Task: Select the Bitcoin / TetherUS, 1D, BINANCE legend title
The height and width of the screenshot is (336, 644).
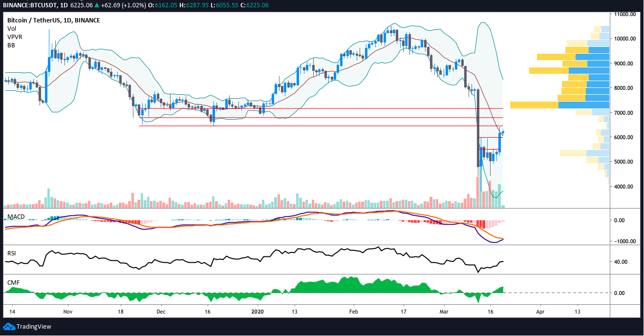Action: tap(54, 21)
